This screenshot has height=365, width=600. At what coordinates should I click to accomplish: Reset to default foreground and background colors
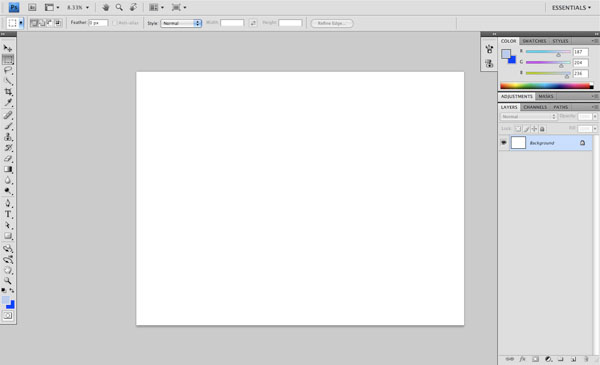point(4,290)
